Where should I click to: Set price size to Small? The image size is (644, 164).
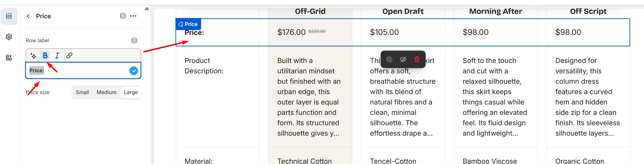82,92
